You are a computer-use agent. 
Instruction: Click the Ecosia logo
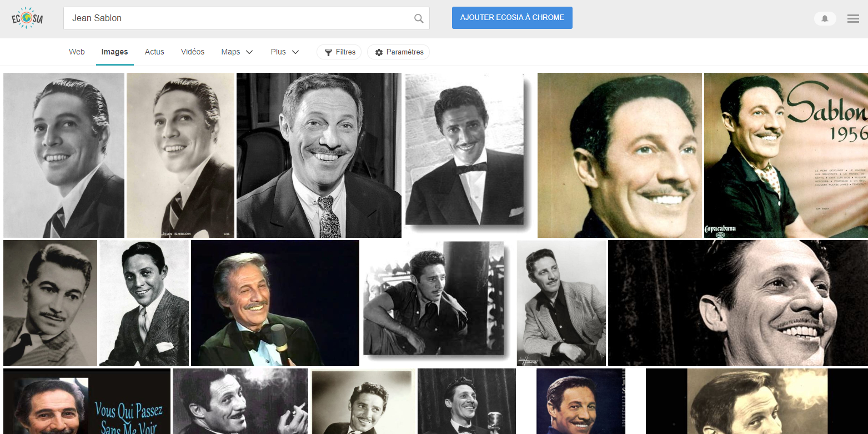point(27,18)
